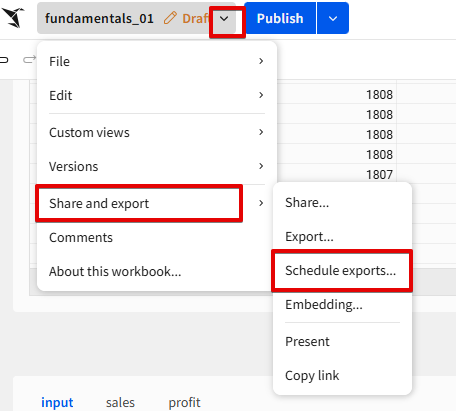Screen dimensions: 456x411
Task: Click the fundamentals_01 workbook title
Action: [99, 18]
